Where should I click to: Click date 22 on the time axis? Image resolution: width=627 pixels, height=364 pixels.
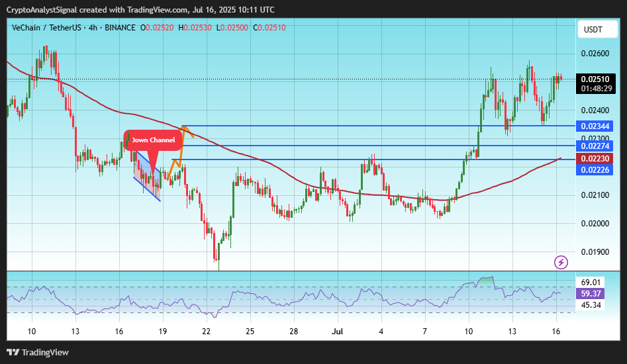206,331
